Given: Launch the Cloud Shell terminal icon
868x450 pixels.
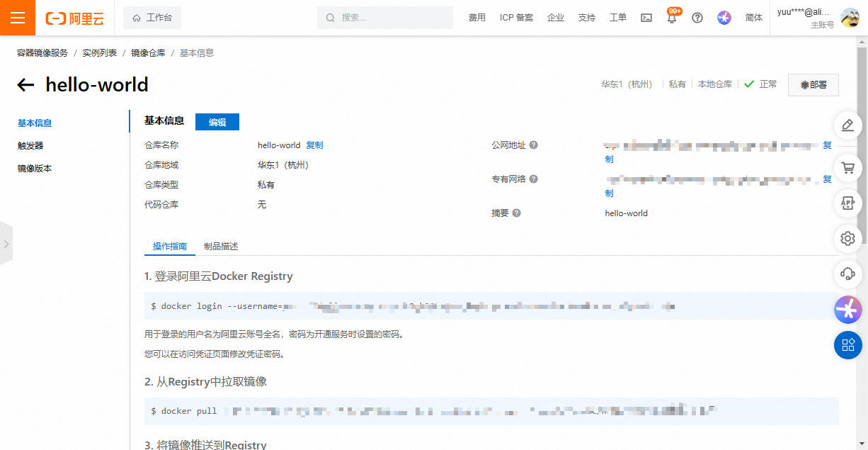Looking at the screenshot, I should [646, 18].
